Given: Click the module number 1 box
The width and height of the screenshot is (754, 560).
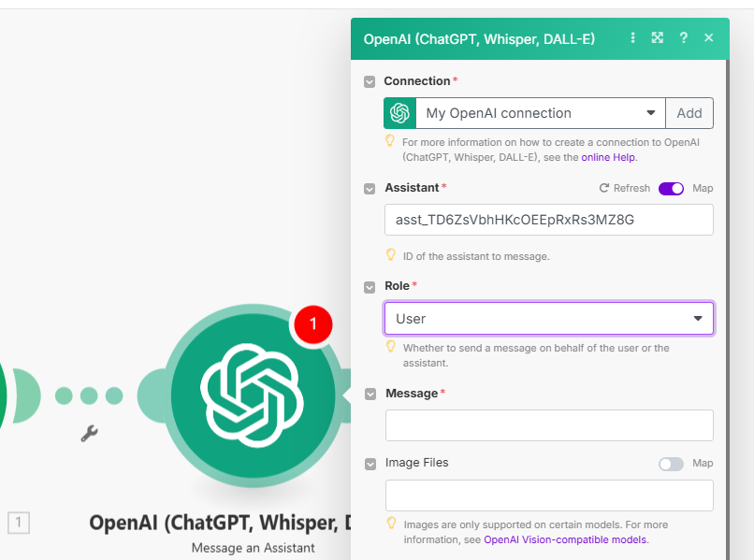Looking at the screenshot, I should point(19,522).
